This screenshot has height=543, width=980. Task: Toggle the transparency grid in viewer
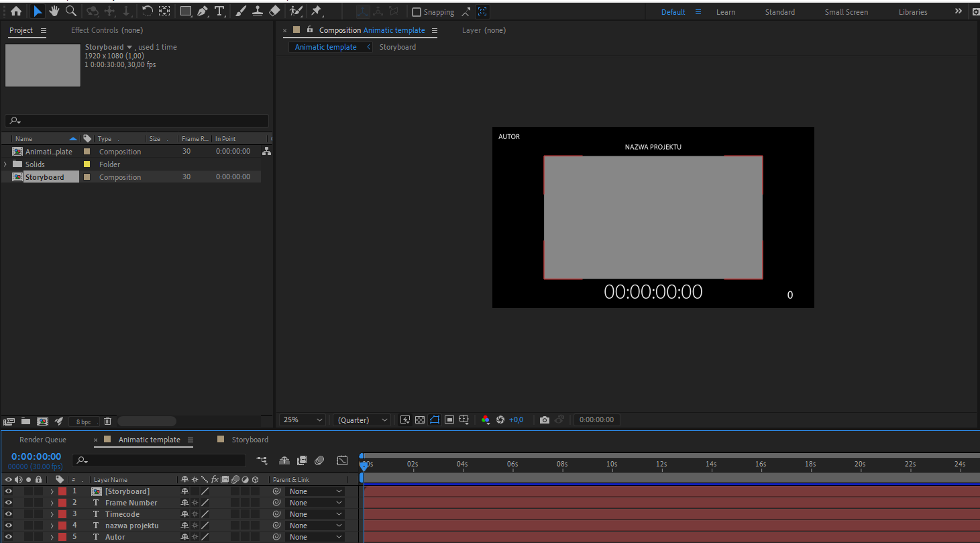click(x=420, y=420)
